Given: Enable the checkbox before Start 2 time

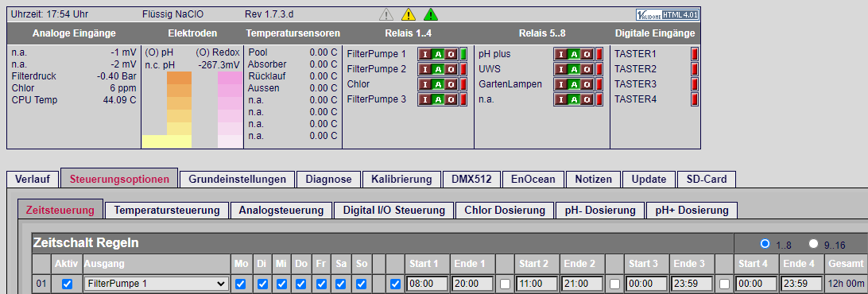Looking at the screenshot, I should [x=505, y=284].
